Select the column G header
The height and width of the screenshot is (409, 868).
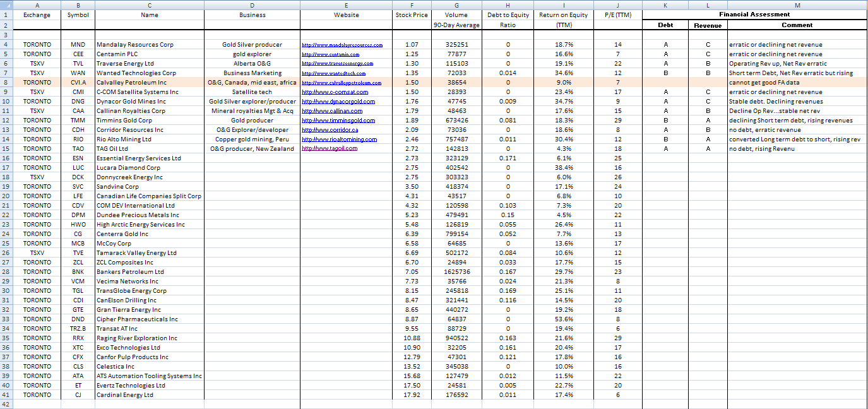pyautogui.click(x=456, y=4)
